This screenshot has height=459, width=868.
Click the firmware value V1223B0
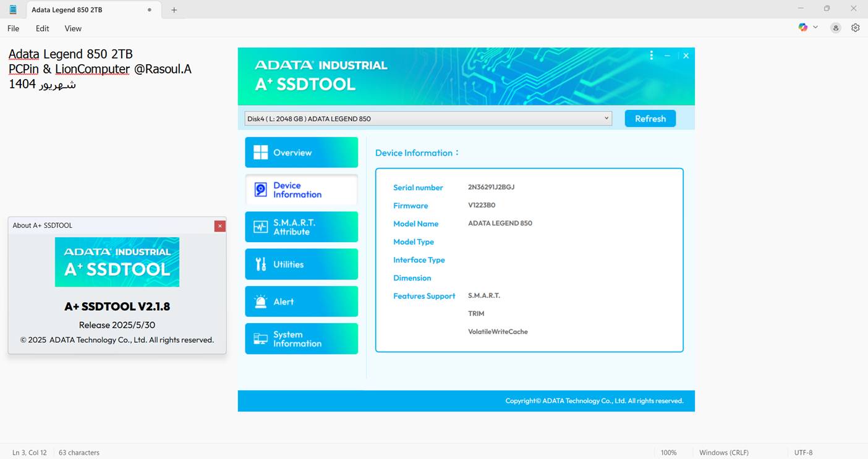482,205
